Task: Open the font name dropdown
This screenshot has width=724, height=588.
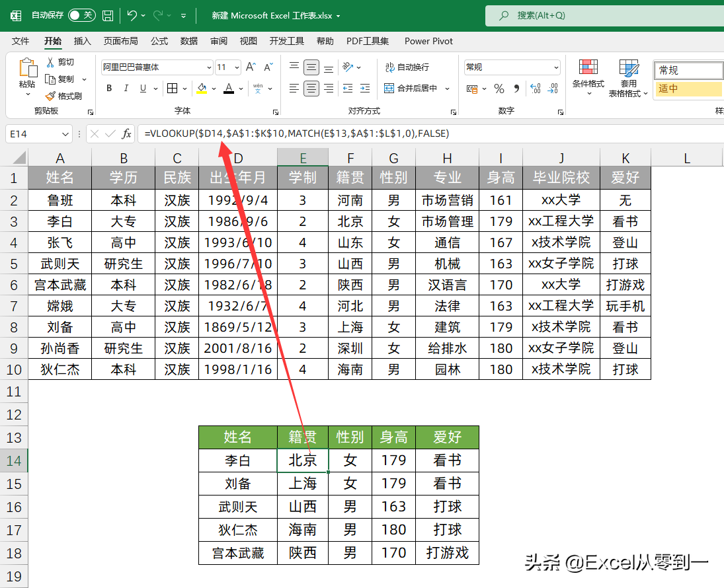Action: click(x=209, y=67)
